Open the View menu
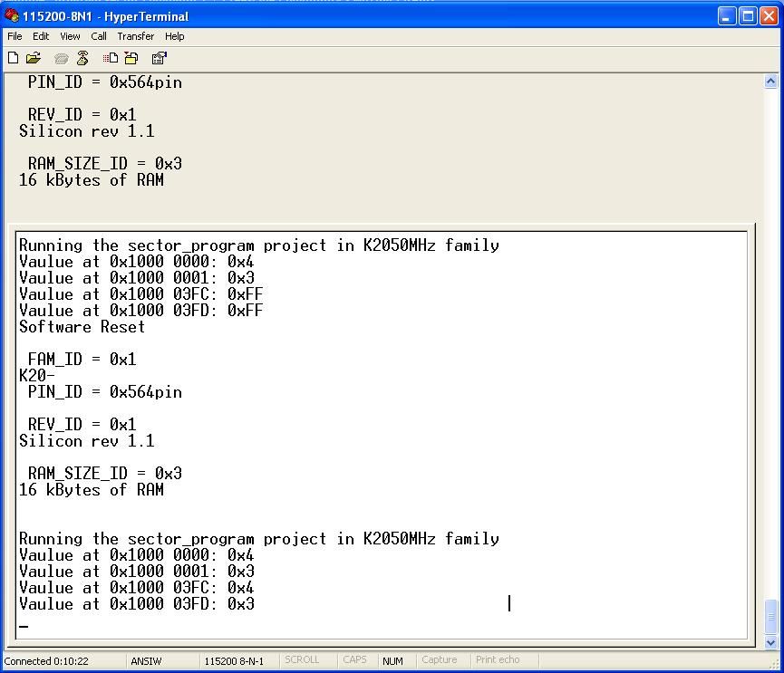 (x=70, y=36)
